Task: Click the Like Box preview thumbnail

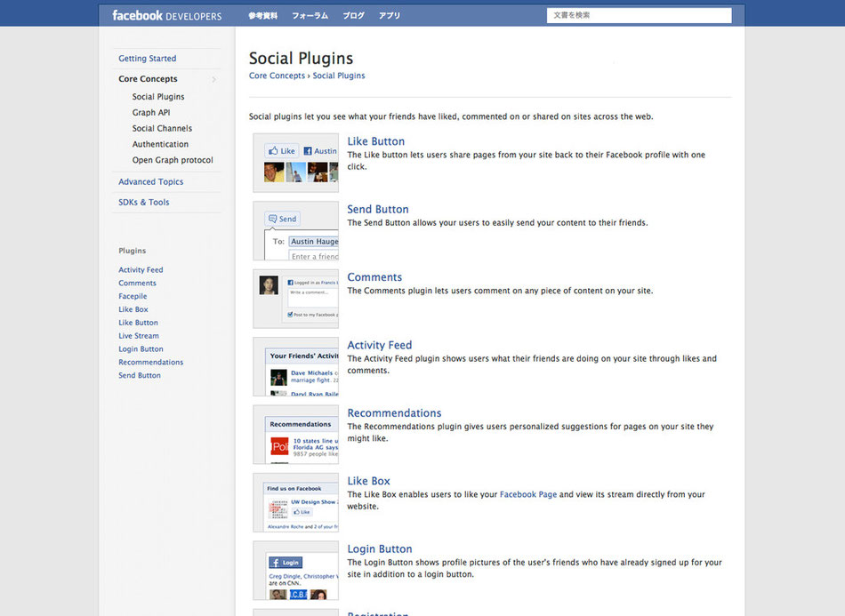Action: 296,502
